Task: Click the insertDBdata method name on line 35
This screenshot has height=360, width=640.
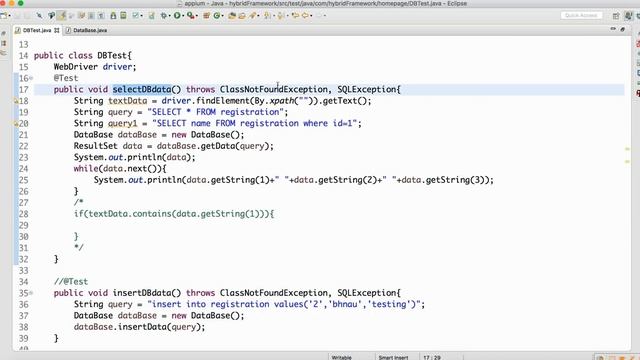Action: (x=142, y=293)
